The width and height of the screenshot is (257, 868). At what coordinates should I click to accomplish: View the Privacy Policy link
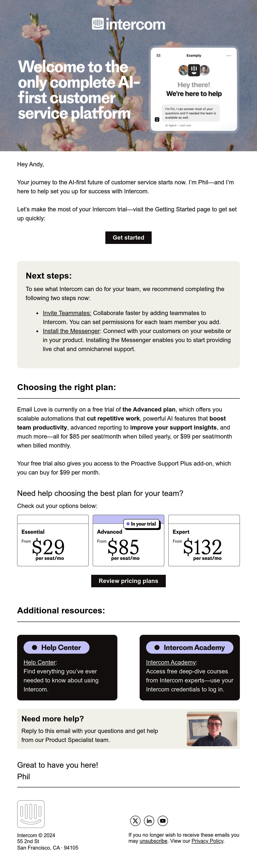click(207, 841)
